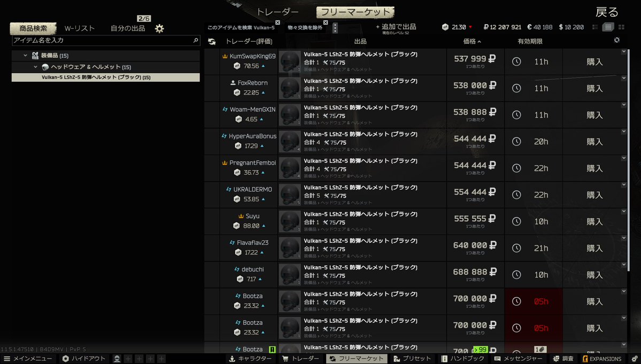Open ハンドブック from the bottom bar
Viewport: 641px width, 364px height.
click(462, 359)
